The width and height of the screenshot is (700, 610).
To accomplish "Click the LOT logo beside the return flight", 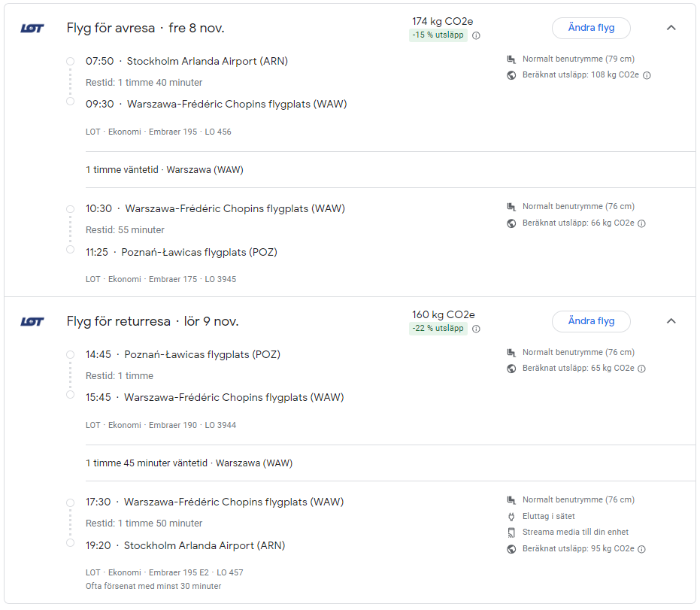I will pos(32,322).
